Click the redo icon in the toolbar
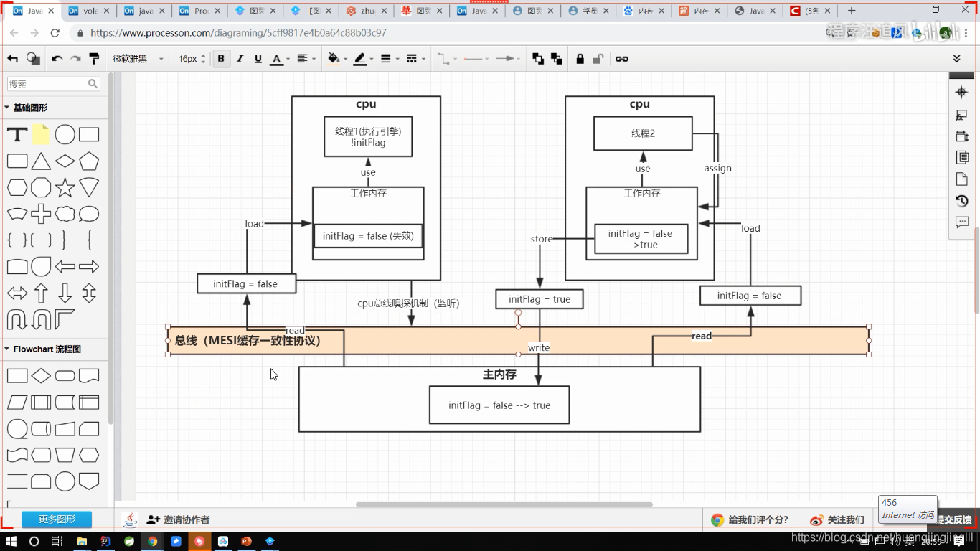Viewport: 980px width, 551px height. [75, 59]
